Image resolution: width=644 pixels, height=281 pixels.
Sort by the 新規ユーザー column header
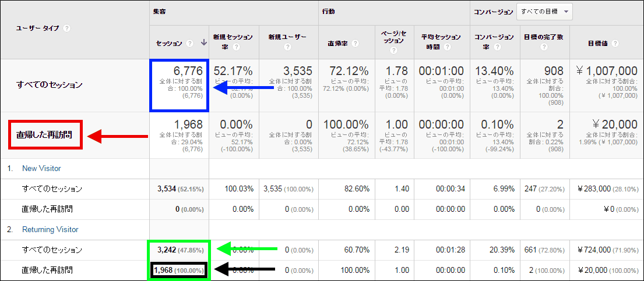287,37
